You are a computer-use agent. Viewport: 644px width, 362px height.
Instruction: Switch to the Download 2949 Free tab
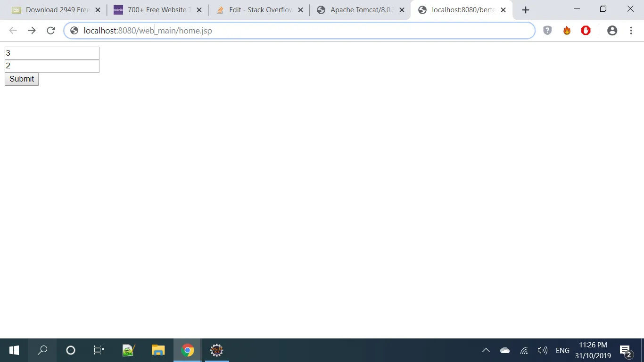point(56,10)
